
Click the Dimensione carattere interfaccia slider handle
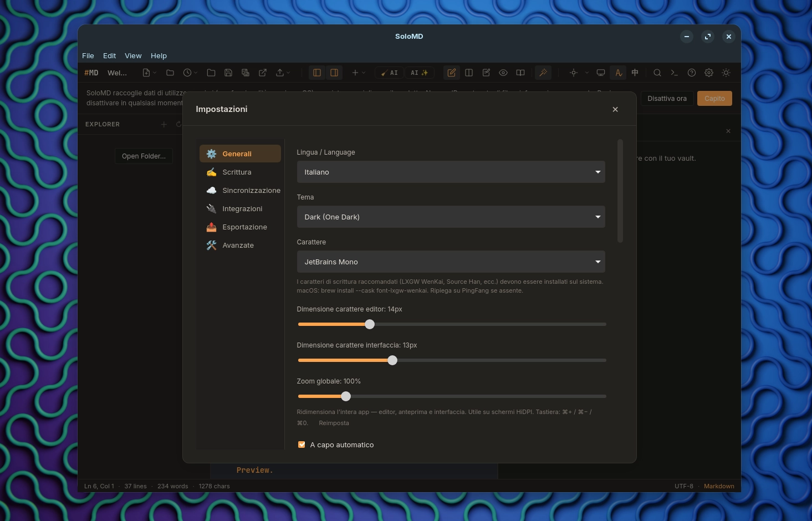coord(392,360)
